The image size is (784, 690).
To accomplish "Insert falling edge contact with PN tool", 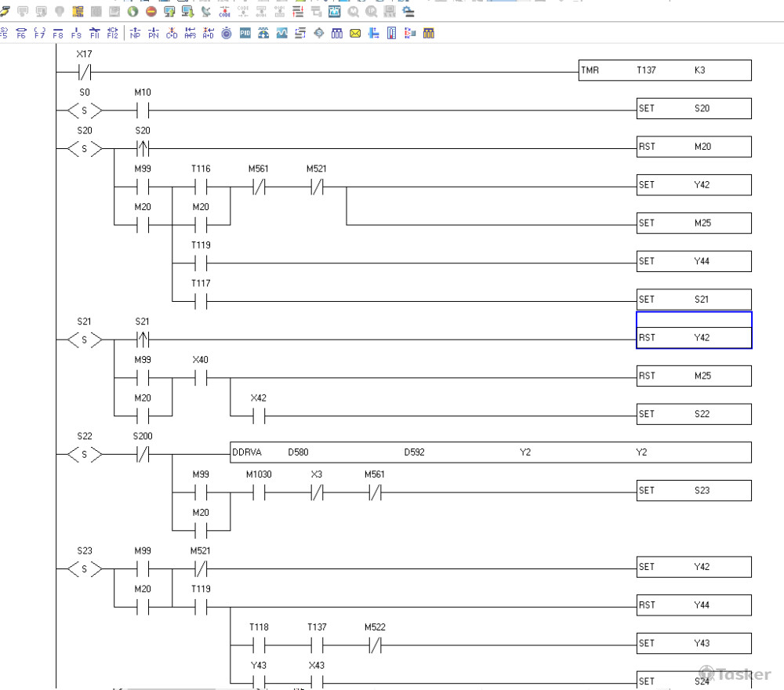I will [153, 34].
